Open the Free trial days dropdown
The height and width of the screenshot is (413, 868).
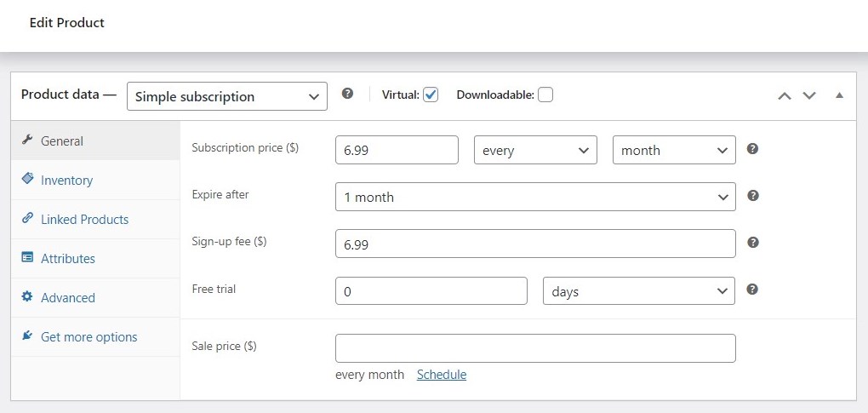click(639, 290)
